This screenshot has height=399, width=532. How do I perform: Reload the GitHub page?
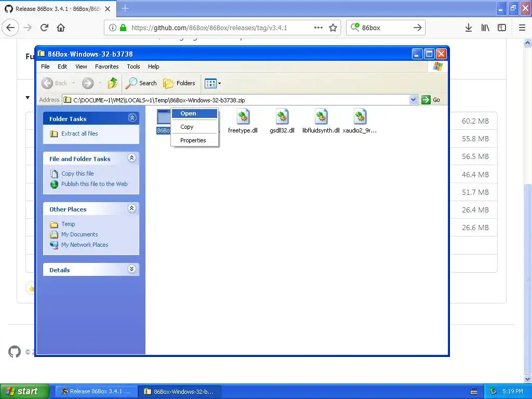pos(44,28)
